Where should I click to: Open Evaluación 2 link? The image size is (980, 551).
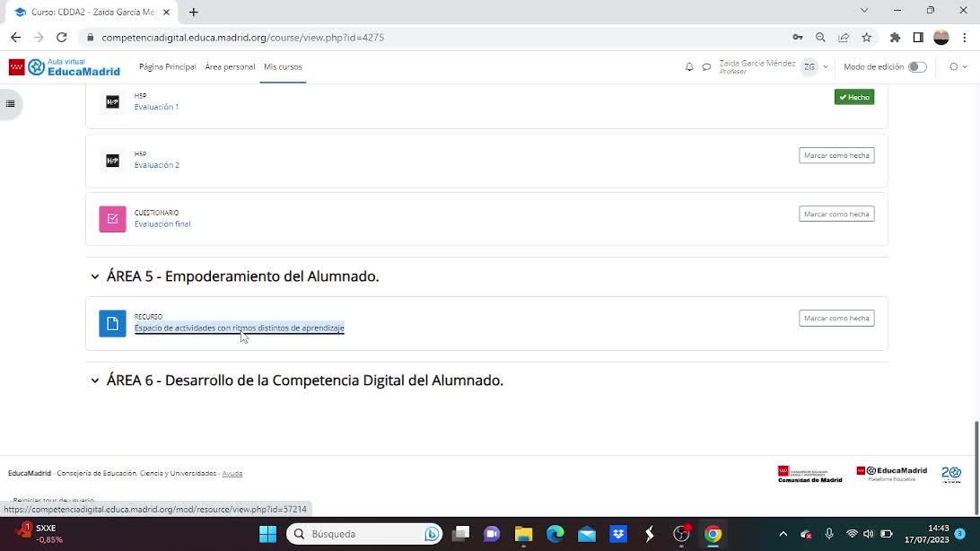tap(157, 165)
